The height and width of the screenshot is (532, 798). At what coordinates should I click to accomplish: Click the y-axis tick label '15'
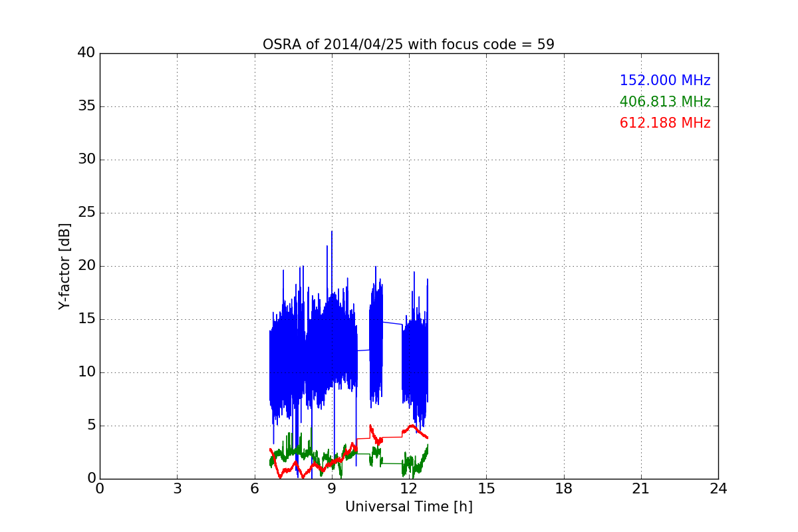[86, 319]
